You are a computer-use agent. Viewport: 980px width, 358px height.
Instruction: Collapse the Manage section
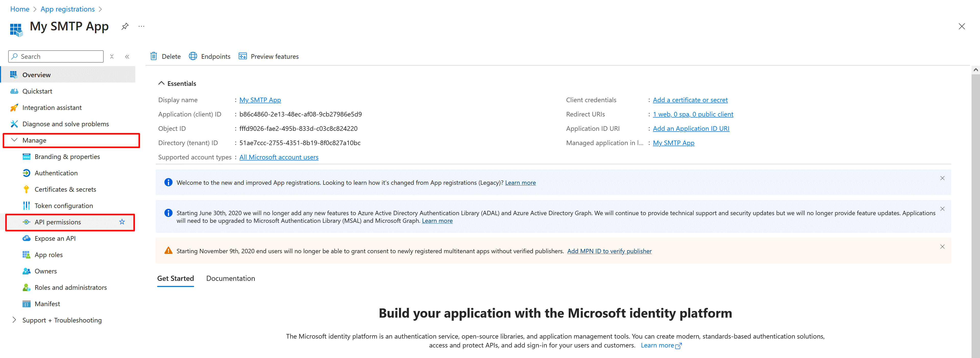pos(15,140)
